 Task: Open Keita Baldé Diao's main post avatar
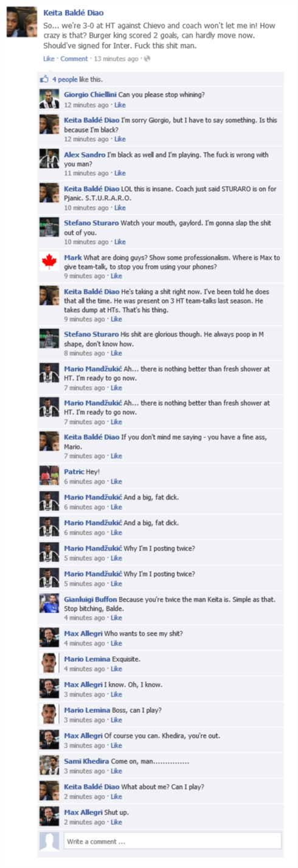[x=24, y=22]
